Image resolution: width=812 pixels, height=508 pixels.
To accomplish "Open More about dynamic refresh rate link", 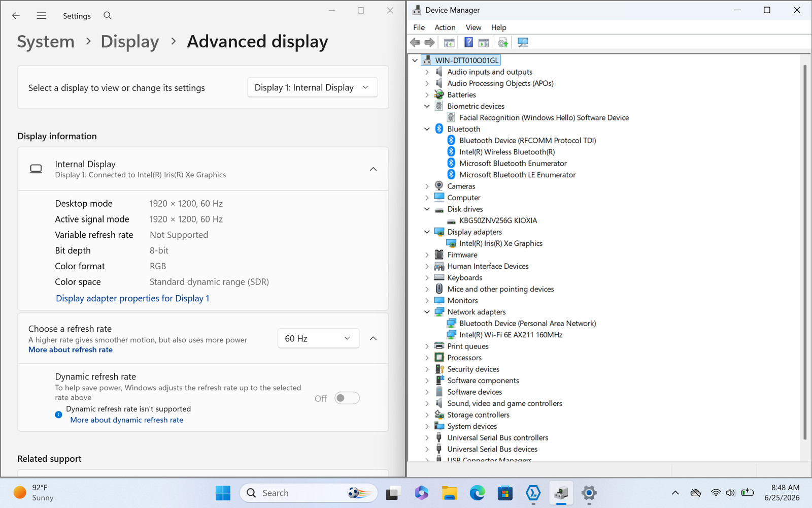I will point(127,420).
